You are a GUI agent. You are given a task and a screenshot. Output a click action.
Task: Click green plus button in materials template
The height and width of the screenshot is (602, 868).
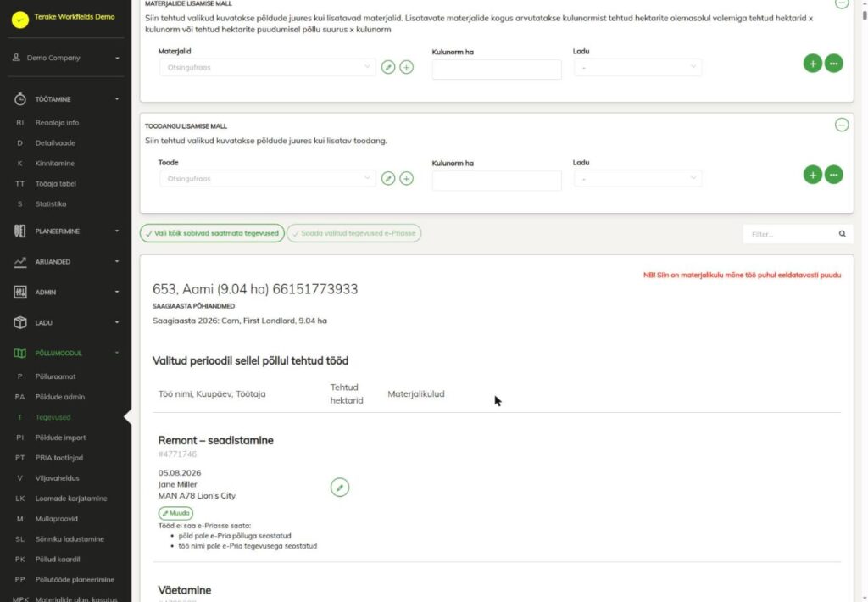tap(813, 64)
